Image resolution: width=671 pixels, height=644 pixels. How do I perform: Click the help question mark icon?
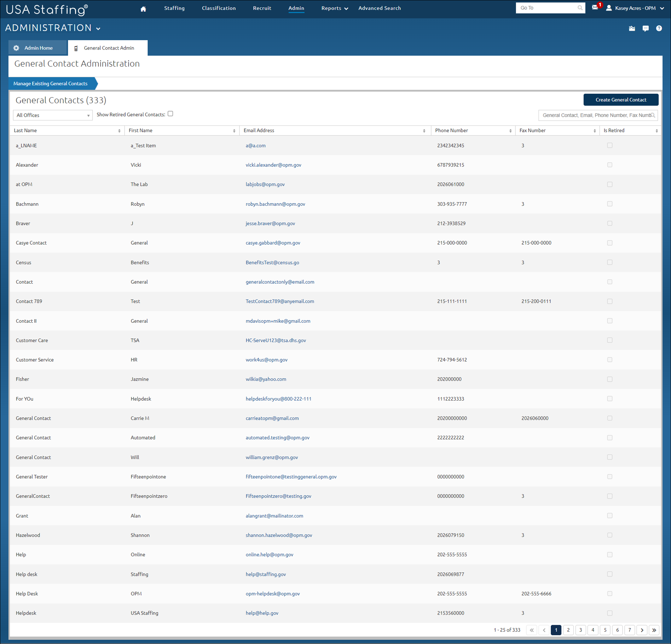pos(659,28)
